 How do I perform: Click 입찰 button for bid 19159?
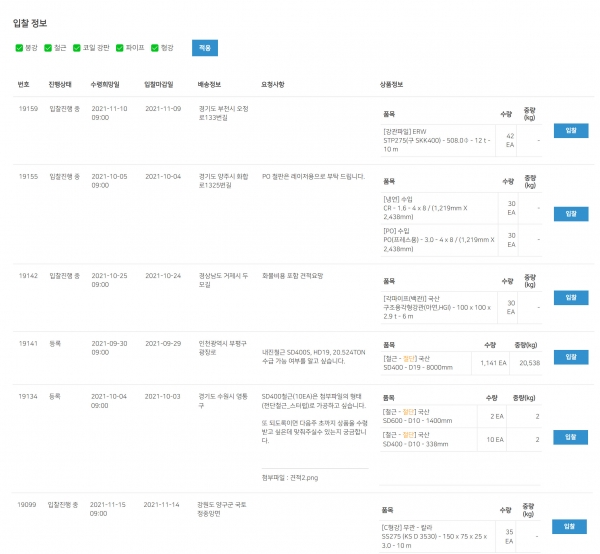point(571,130)
